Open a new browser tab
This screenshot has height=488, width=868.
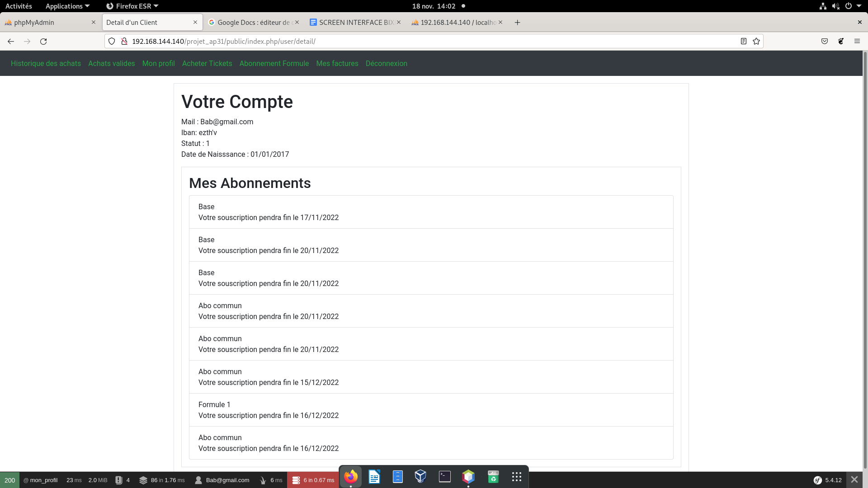point(518,22)
